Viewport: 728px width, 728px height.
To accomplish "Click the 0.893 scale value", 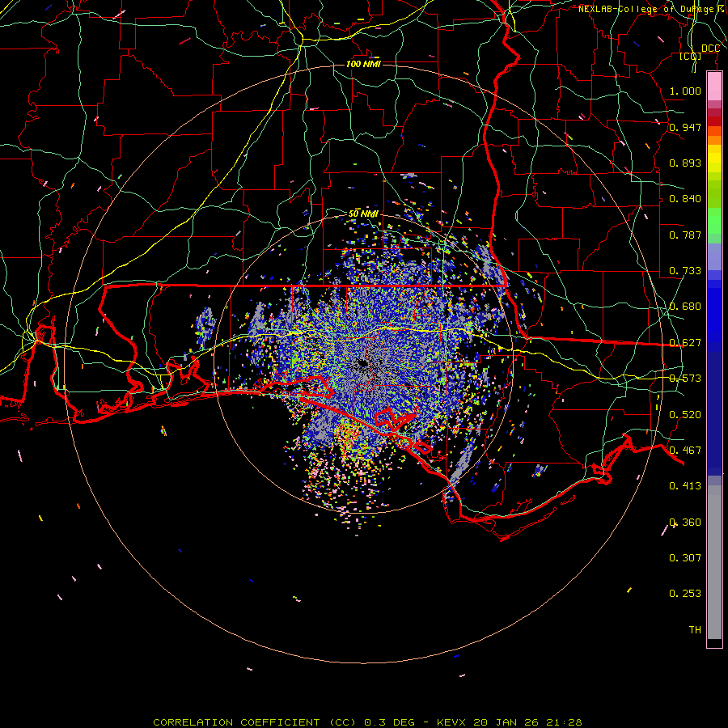I will coord(685,163).
